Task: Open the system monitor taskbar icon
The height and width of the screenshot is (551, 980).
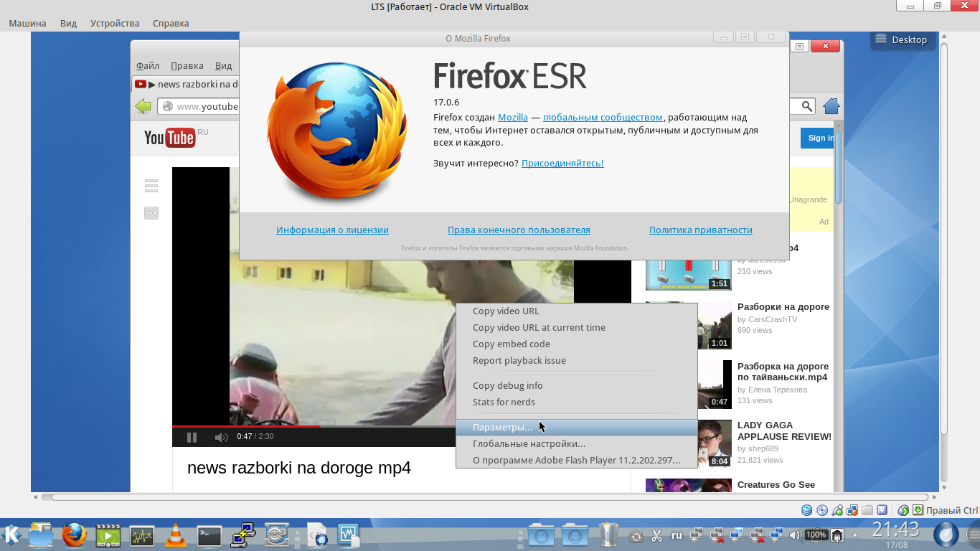Action: [142, 535]
